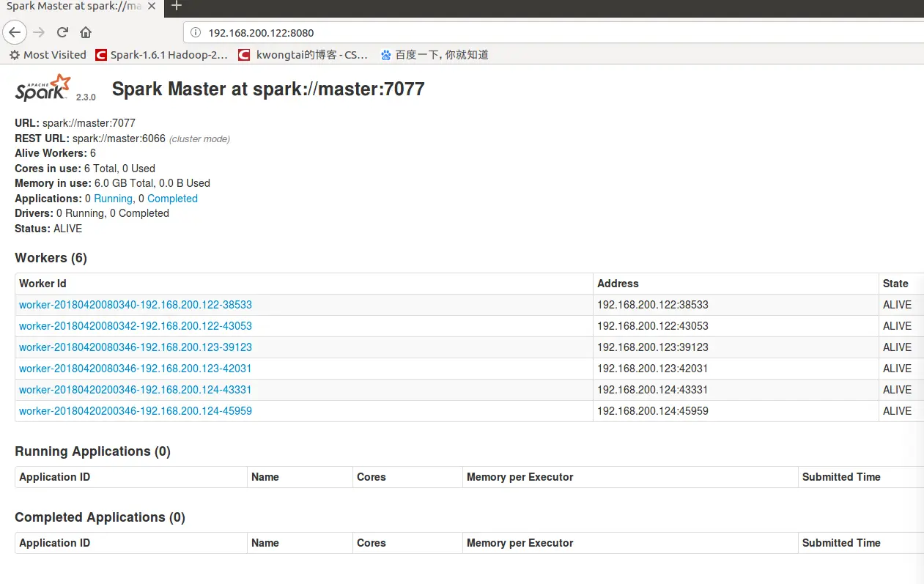The width and height of the screenshot is (924, 584).
Task: Open kwongtai blog bookmark
Action: coord(303,55)
